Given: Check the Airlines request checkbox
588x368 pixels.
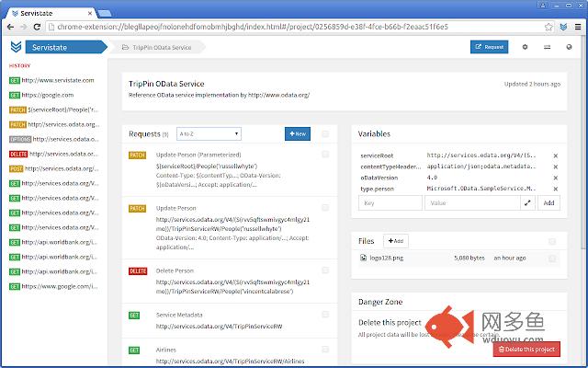Looking at the screenshot, I should (325, 350).
